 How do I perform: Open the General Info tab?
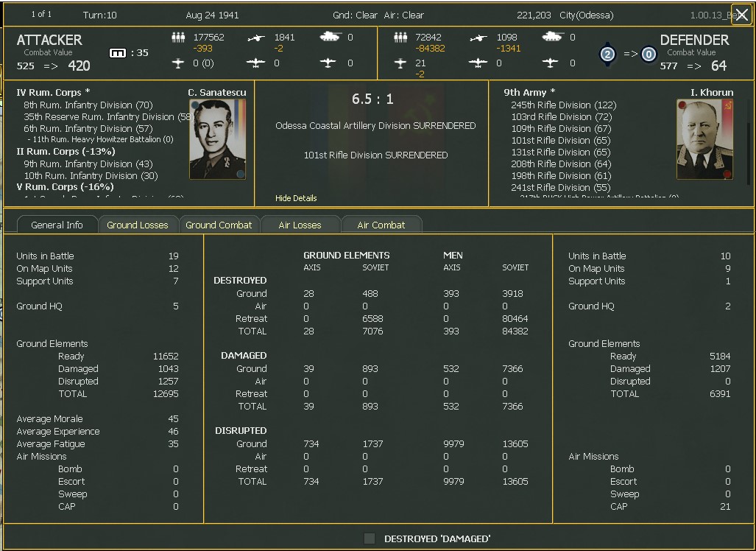click(57, 225)
